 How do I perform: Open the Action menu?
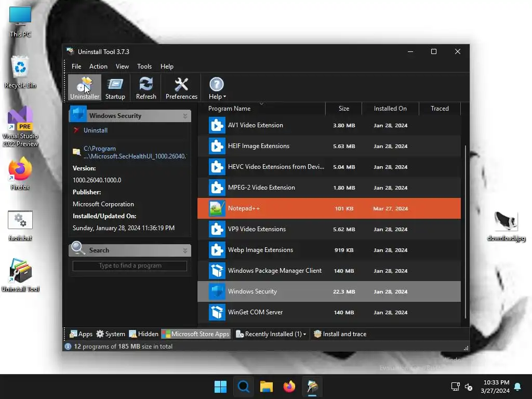(98, 66)
